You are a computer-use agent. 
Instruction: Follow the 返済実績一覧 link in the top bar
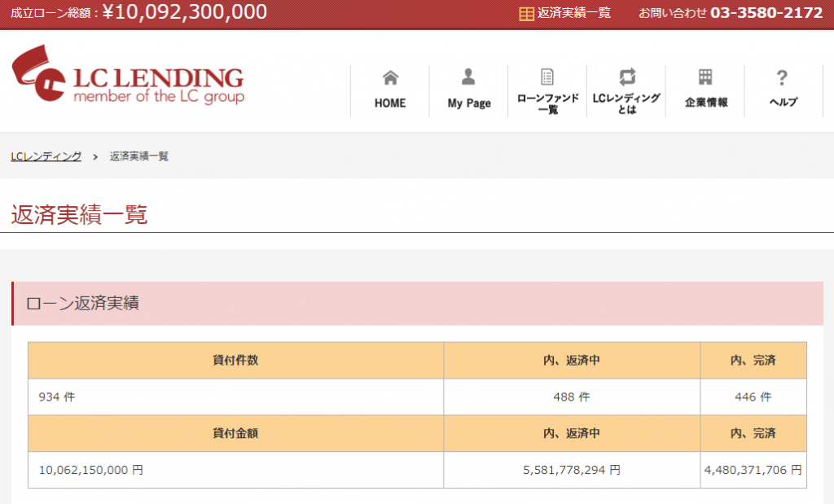click(573, 14)
